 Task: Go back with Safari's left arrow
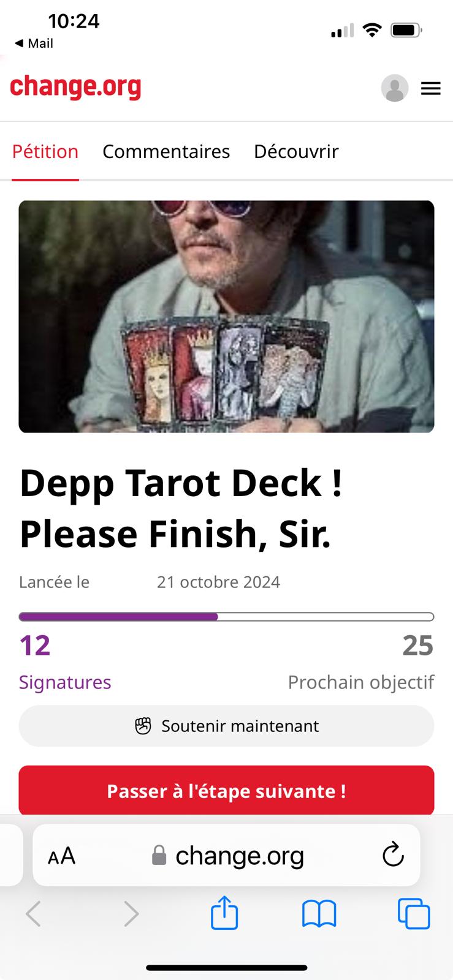[x=34, y=914]
